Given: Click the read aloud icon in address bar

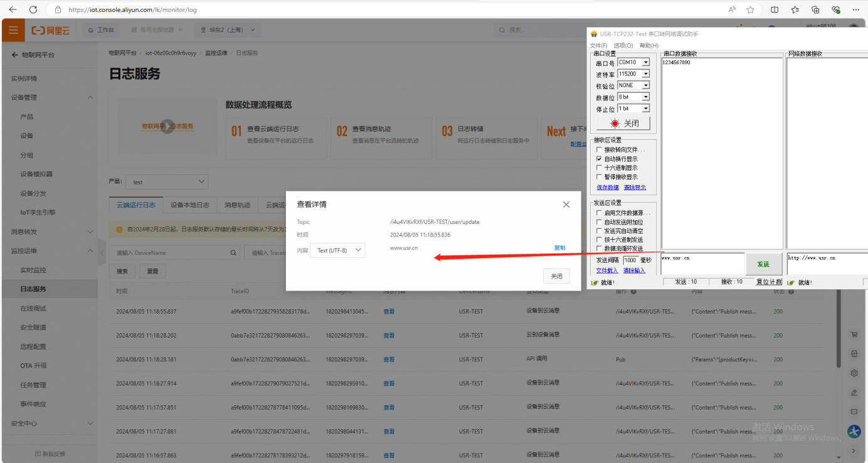Looking at the screenshot, I should coord(732,9).
